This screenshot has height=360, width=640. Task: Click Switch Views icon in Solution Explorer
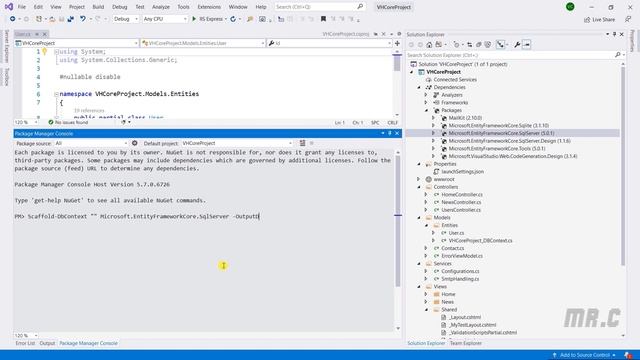tap(438, 44)
